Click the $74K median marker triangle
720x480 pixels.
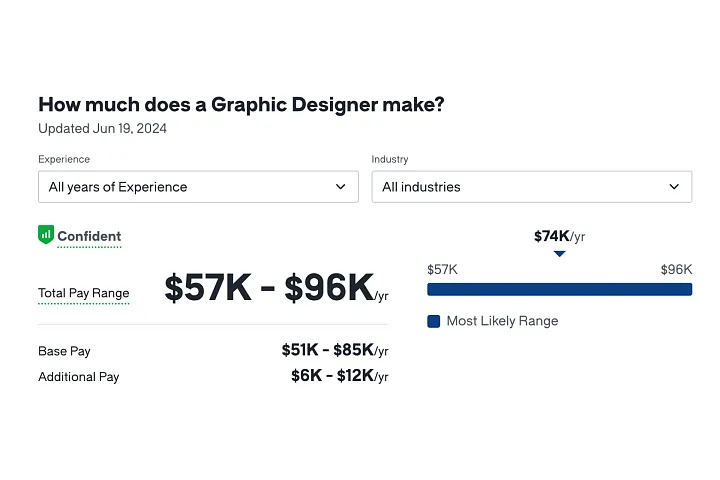coord(559,254)
